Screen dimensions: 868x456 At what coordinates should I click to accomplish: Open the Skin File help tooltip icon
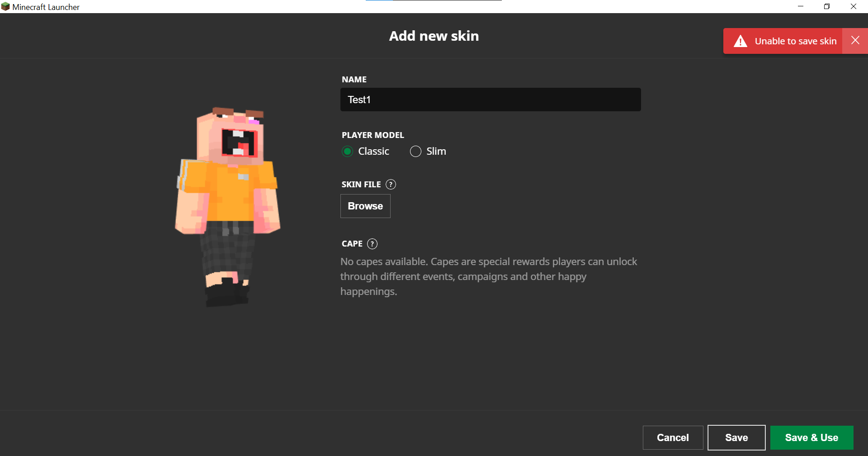(391, 185)
